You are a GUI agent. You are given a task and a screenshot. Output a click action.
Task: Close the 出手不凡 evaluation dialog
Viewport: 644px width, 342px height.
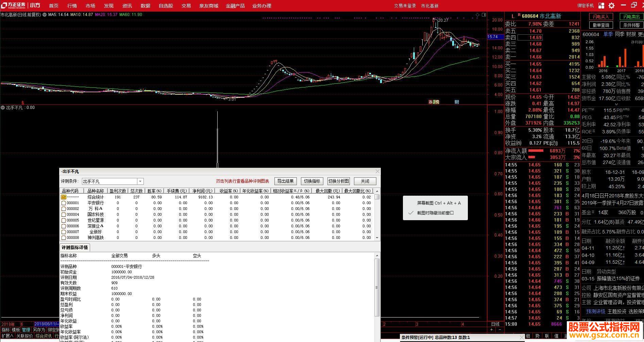(377, 171)
